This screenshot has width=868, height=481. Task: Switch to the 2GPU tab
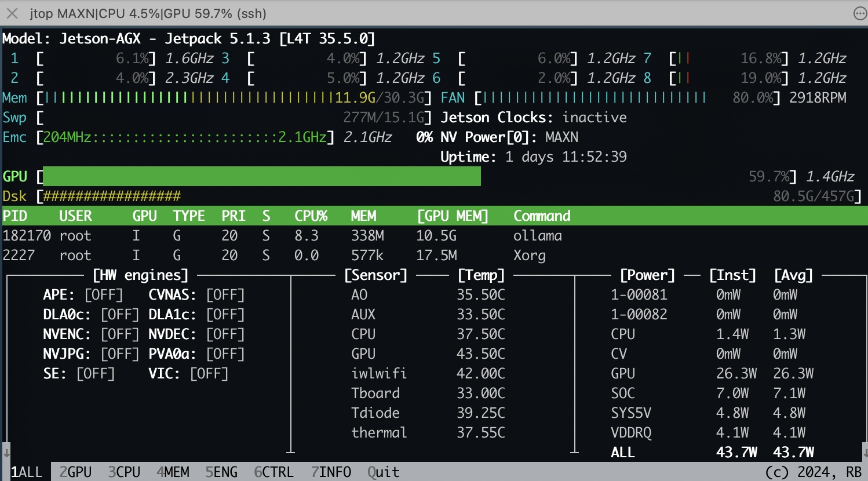point(75,472)
